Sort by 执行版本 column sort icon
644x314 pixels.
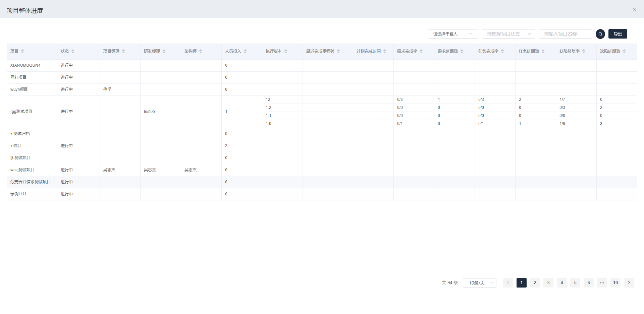286,51
